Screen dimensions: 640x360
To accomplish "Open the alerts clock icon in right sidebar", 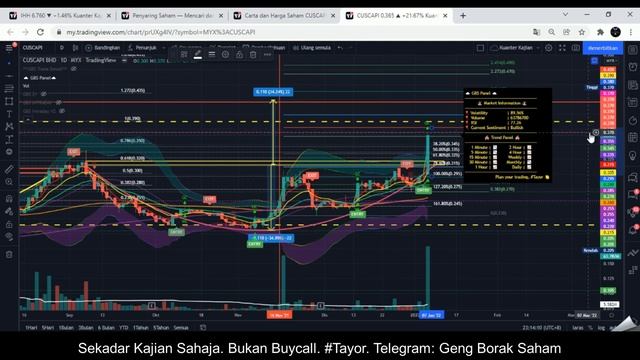I will [633, 67].
